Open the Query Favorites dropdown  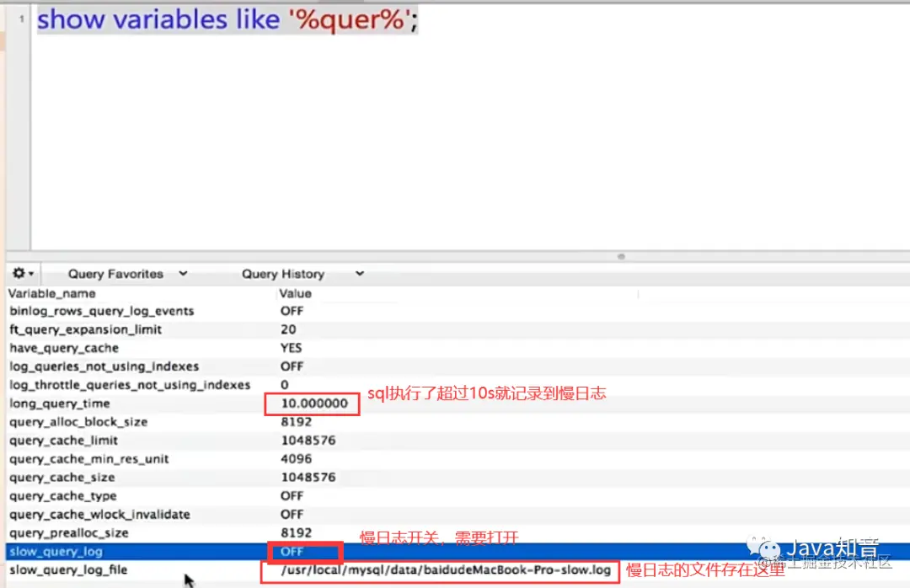[128, 274]
